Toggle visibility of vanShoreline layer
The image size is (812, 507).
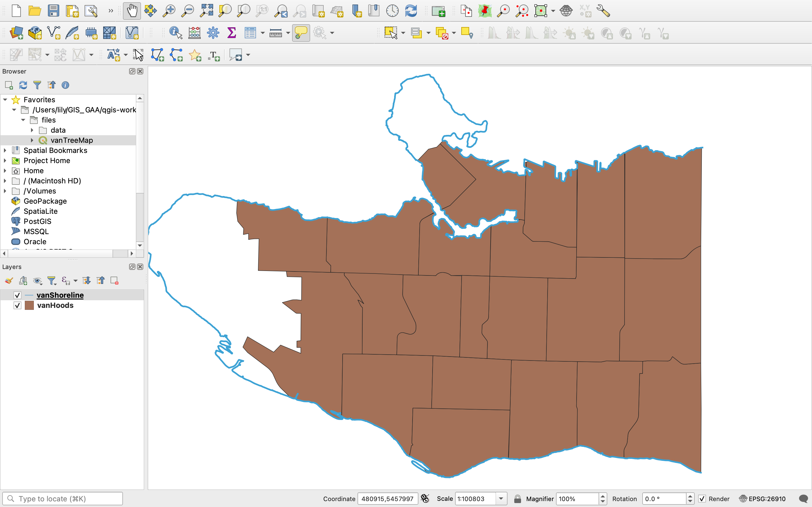coord(17,295)
